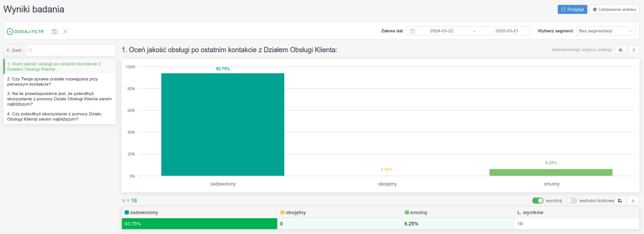Click the save table icon beside wartości liczbowe
Viewport: 644px width, 234px height.
(620, 201)
